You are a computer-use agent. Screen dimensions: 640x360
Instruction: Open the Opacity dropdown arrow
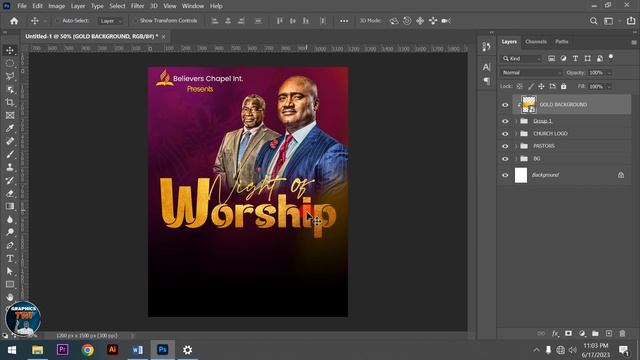tap(609, 73)
